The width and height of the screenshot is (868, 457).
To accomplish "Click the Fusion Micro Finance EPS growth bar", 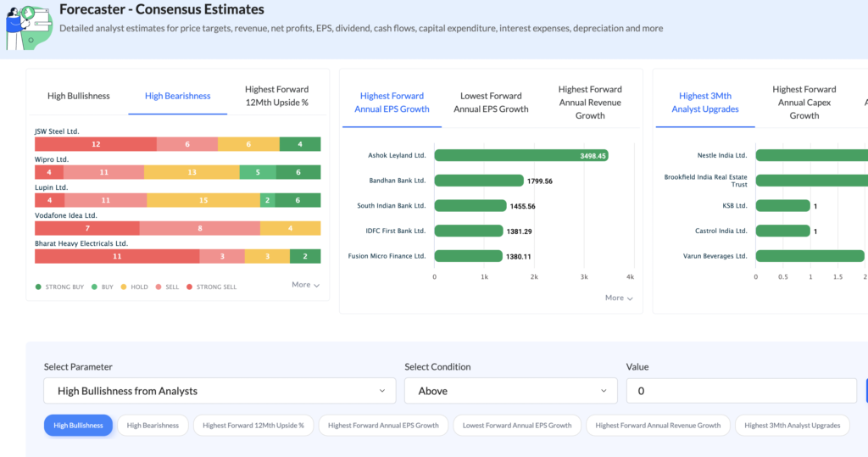I will pyautogui.click(x=469, y=256).
